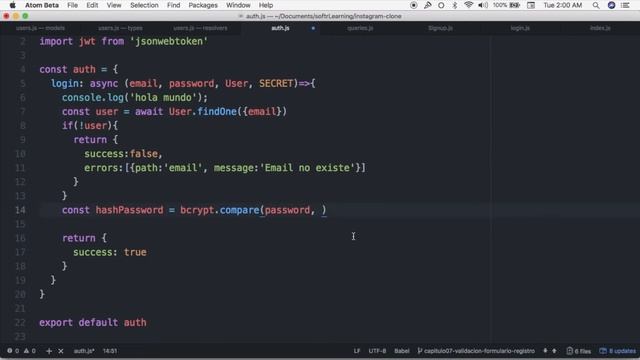Click the findOne method call

[216, 111]
